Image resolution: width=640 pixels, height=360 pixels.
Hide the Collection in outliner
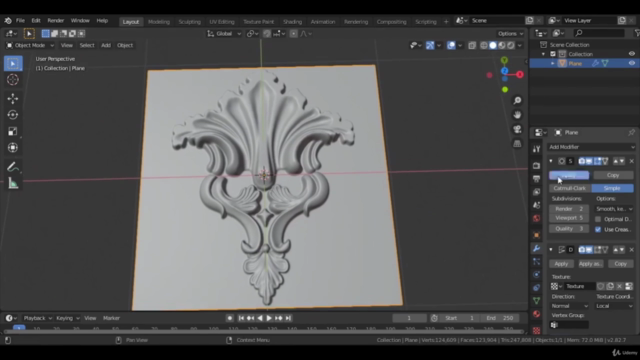click(x=631, y=54)
